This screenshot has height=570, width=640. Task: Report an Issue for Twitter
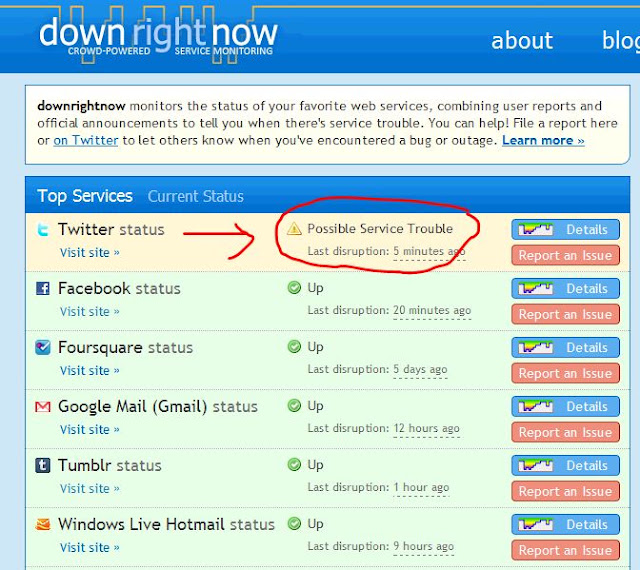tap(565, 255)
